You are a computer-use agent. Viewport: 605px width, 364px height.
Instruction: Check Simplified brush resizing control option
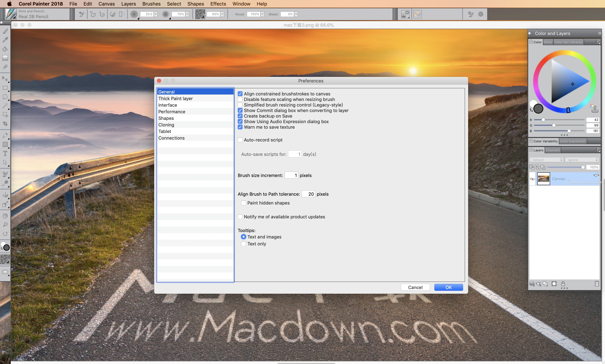pyautogui.click(x=240, y=105)
